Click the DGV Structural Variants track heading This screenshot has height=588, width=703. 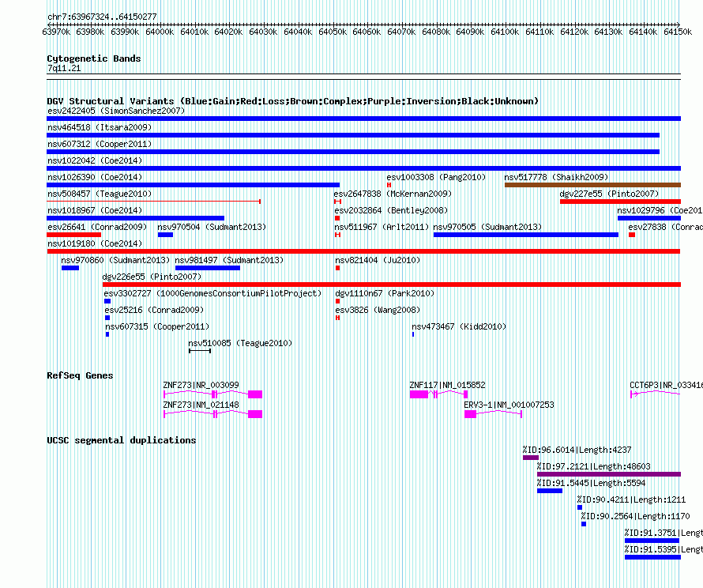click(293, 101)
